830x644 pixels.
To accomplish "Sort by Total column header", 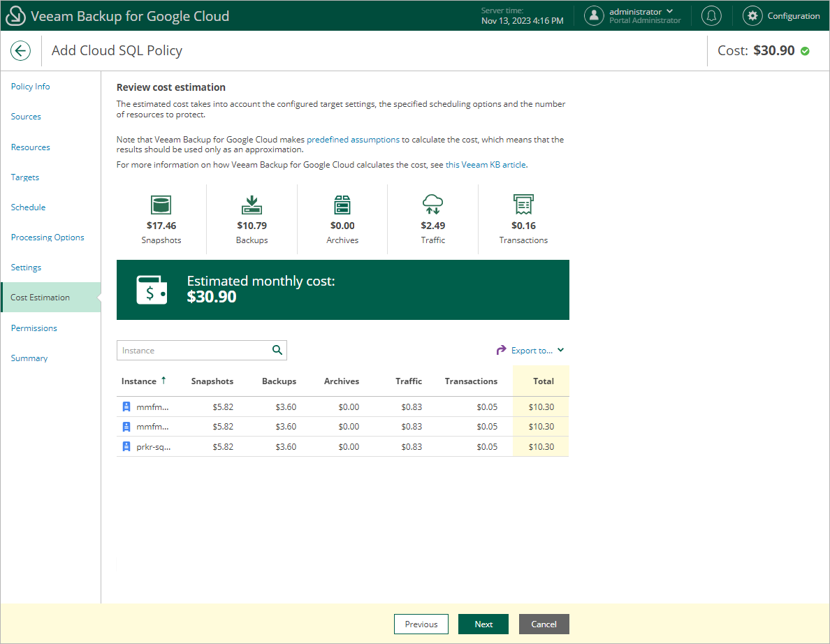I will coord(543,381).
